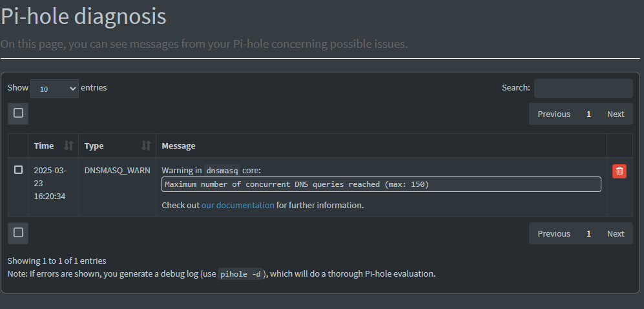Sort table by Type column arrows
Image resolution: width=644 pixels, height=309 pixels.
click(x=146, y=145)
